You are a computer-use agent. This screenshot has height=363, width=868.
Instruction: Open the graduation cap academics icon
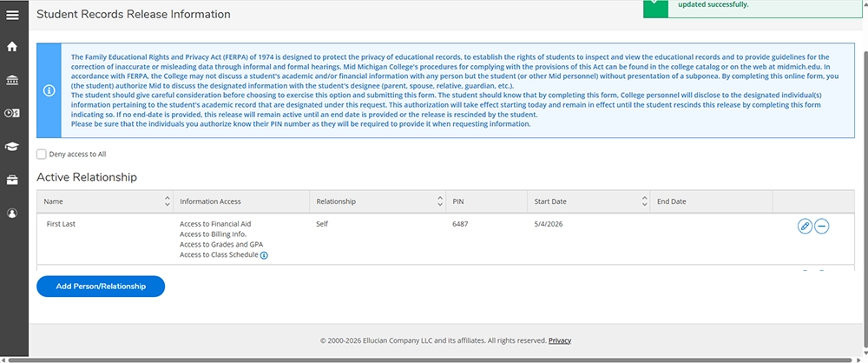pyautogui.click(x=12, y=146)
